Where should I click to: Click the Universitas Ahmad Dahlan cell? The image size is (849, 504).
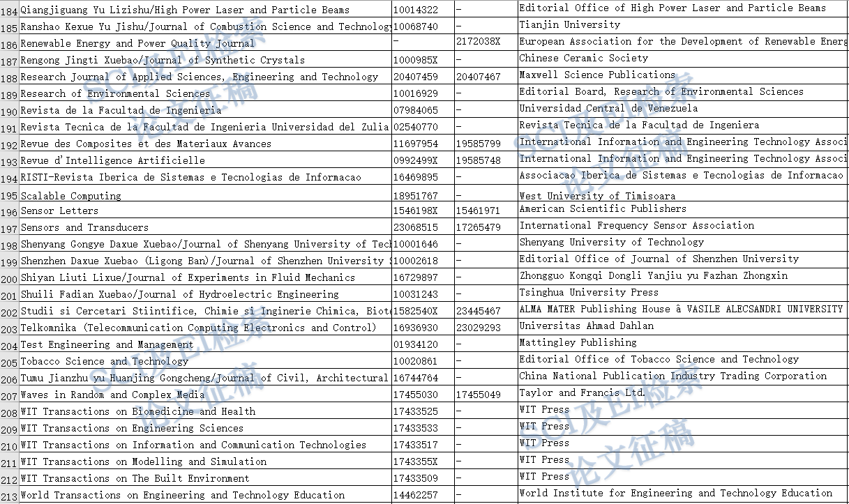[586, 326]
